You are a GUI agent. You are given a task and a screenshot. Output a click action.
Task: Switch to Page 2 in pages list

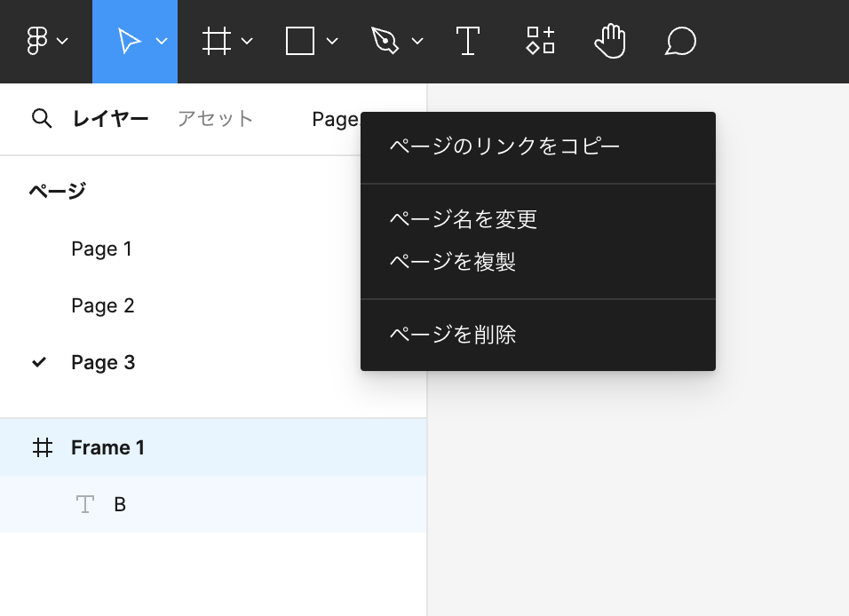click(103, 305)
